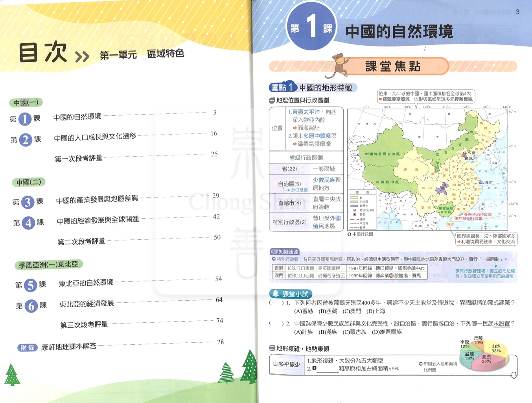Image resolution: width=532 pixels, height=403 pixels.
Task: Click the 附錄 blue label badge
Action: click(28, 348)
